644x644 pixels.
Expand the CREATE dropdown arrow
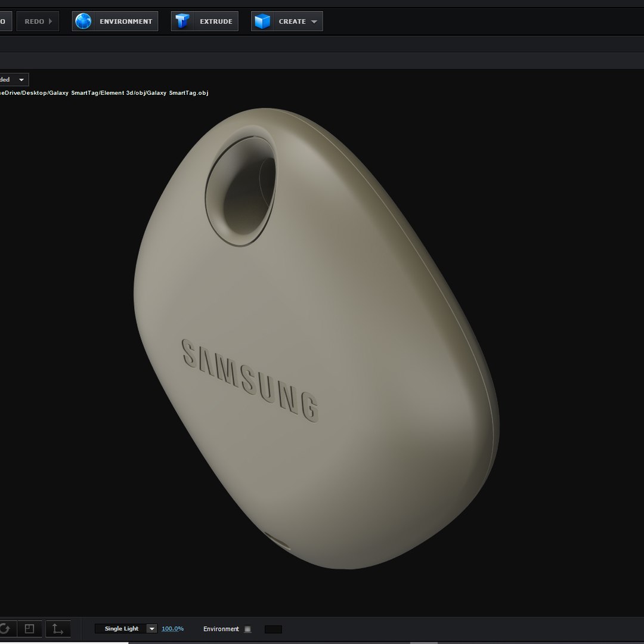(x=314, y=22)
